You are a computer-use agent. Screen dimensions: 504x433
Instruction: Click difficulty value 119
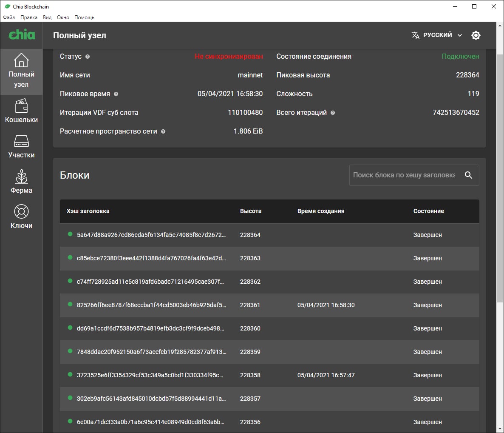[x=473, y=94]
